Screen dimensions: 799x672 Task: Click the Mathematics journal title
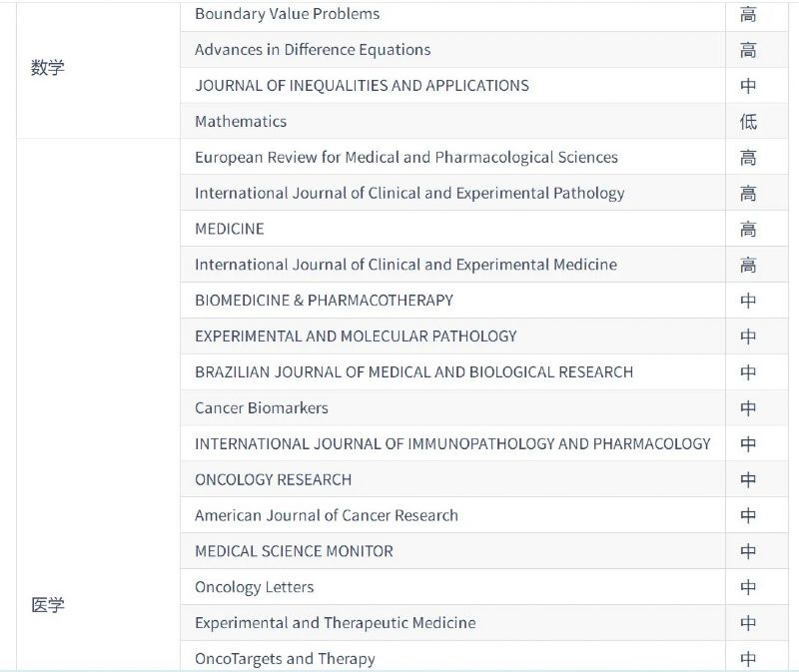point(241,122)
